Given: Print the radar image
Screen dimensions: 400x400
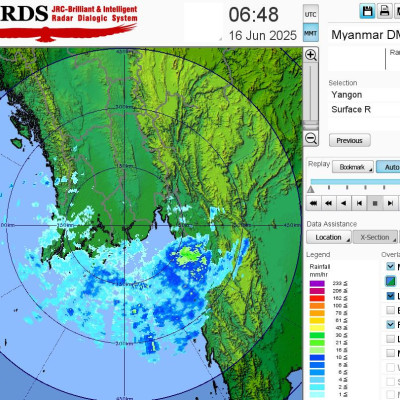Looking at the screenshot, I should (384, 11).
